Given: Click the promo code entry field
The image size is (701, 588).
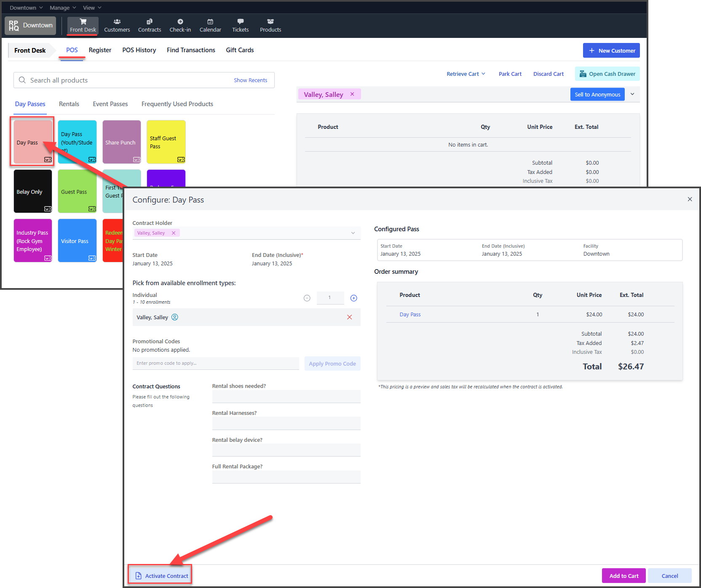Looking at the screenshot, I should point(216,363).
